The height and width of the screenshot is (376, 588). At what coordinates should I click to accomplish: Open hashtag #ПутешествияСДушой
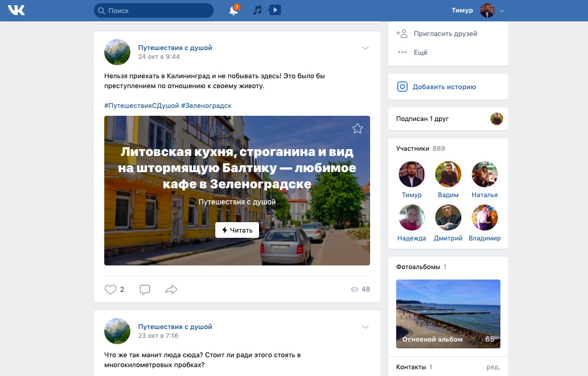coord(142,106)
